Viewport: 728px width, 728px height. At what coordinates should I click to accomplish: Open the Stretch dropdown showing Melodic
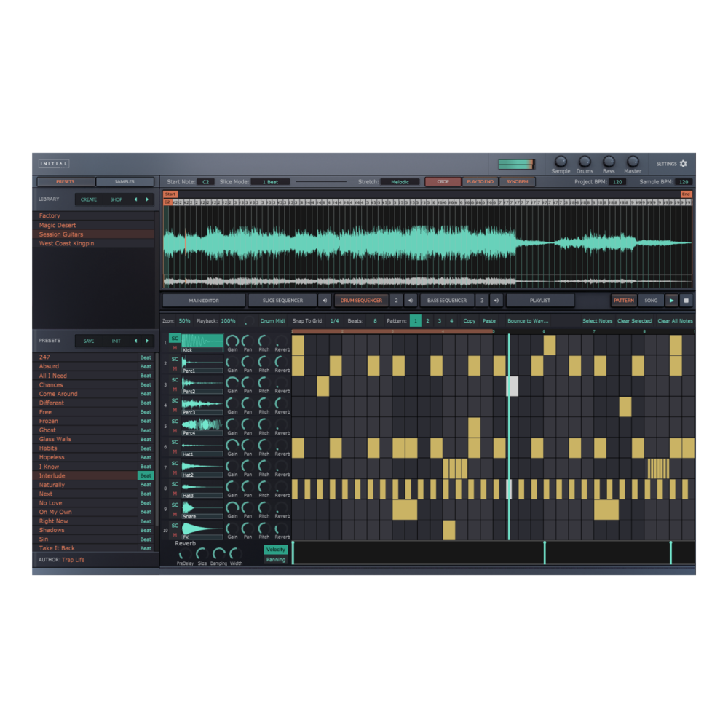coord(400,181)
